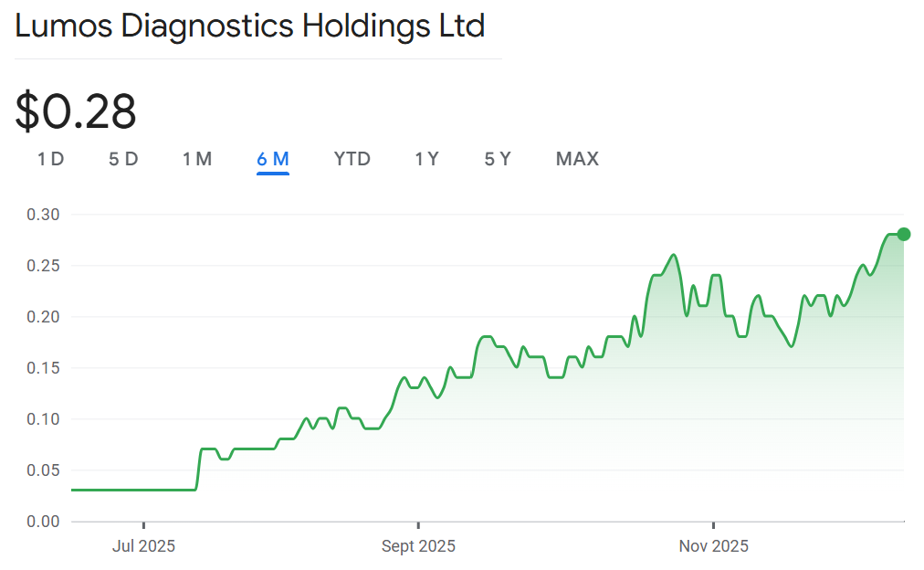Image resolution: width=924 pixels, height=570 pixels.
Task: Click the $0.28 current price text
Action: point(74,111)
